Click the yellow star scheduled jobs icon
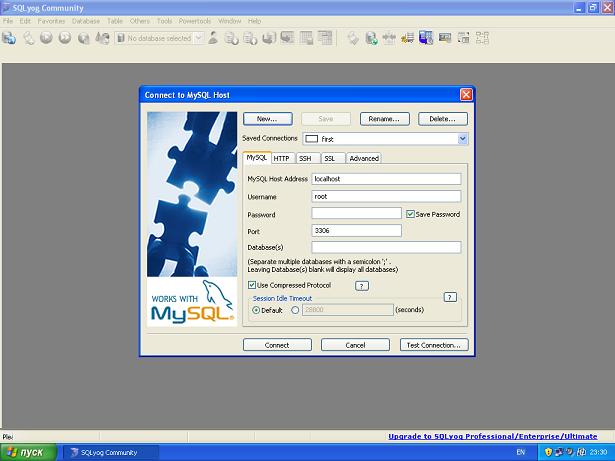This screenshot has height=461, width=615. click(408, 38)
